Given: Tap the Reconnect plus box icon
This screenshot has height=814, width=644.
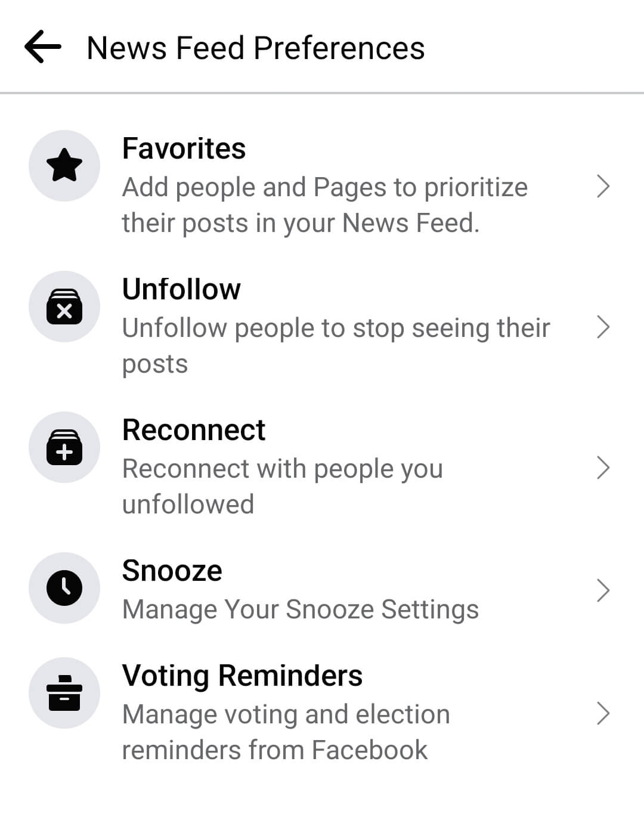Looking at the screenshot, I should [x=64, y=447].
